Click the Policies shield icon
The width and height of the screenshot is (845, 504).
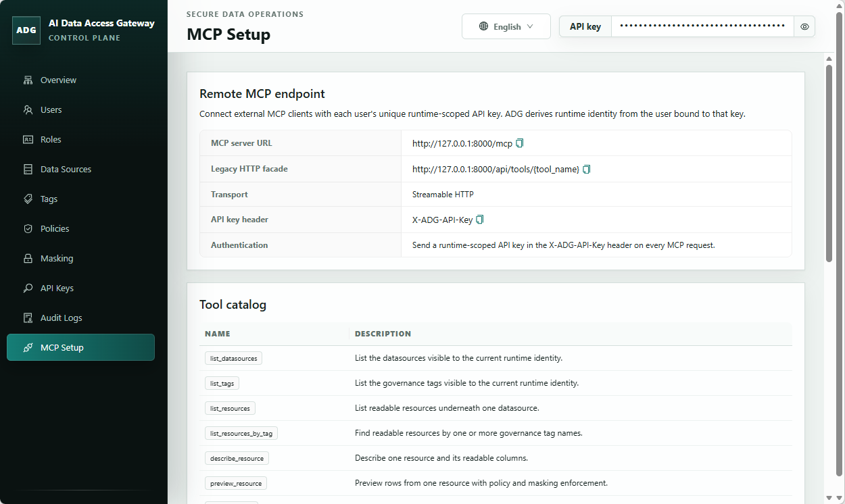click(x=28, y=229)
